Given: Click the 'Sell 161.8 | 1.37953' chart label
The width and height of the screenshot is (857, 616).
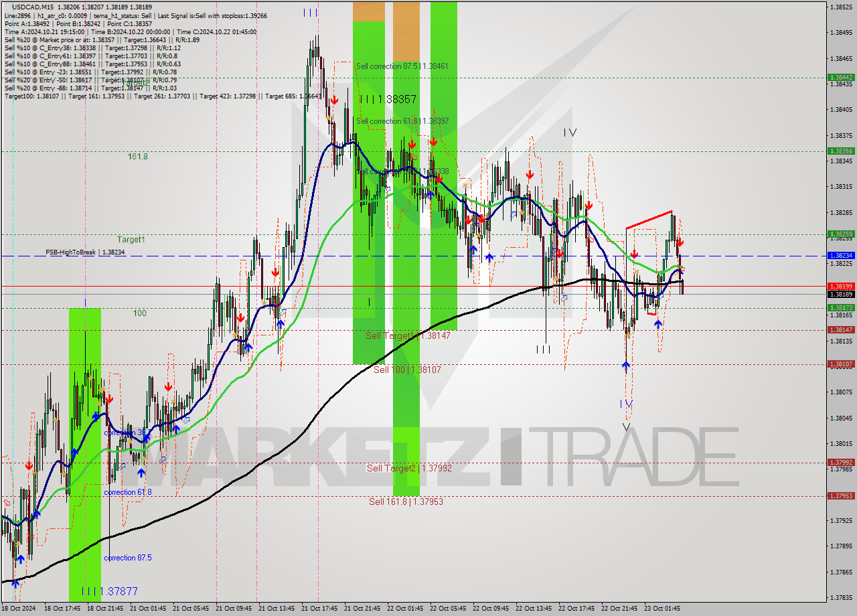Looking at the screenshot, I should (x=406, y=502).
